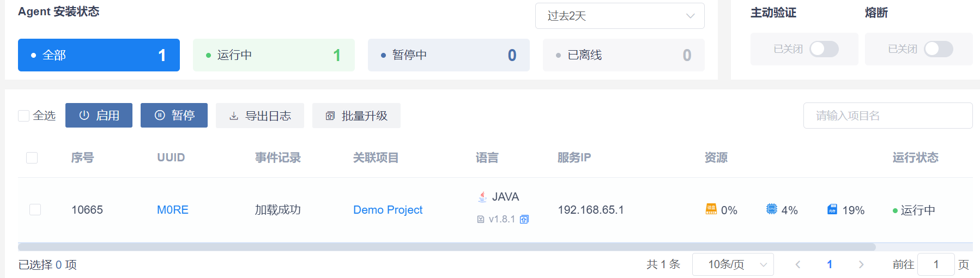Viewport: 980px width, 278px height.
Task: Click the 共 1 条 total count text
Action: [663, 264]
